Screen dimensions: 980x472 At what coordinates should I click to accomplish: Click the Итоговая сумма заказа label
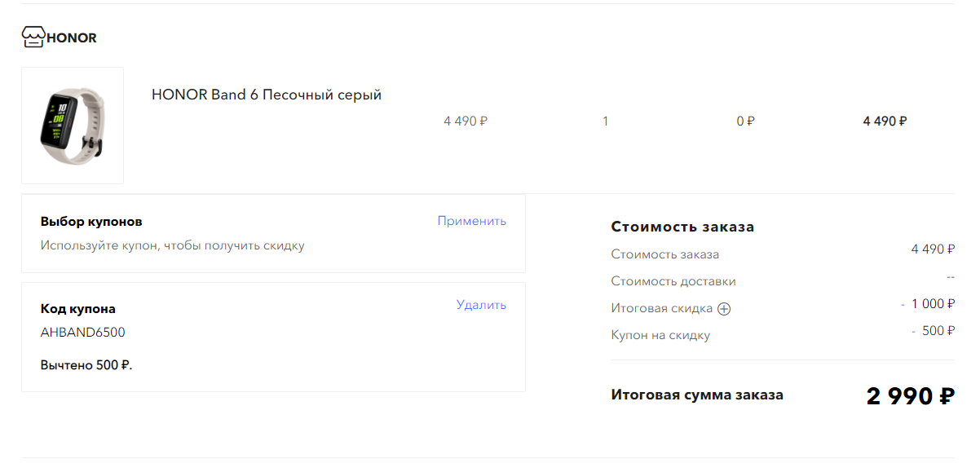697,395
